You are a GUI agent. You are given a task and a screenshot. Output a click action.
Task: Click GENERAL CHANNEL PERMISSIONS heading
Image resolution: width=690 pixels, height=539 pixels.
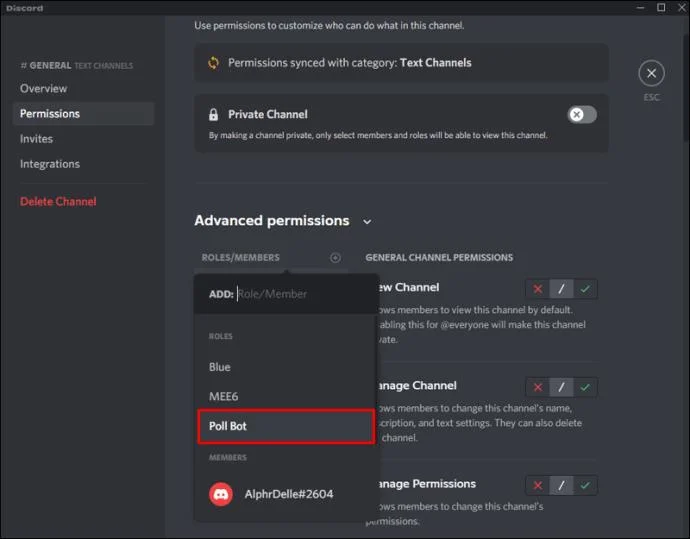439,257
